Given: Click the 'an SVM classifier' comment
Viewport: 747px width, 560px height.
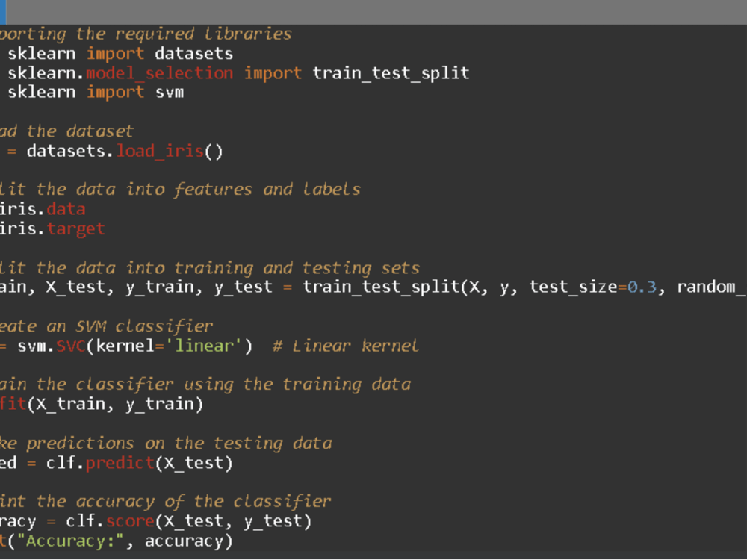Looking at the screenshot, I should tap(106, 326).
